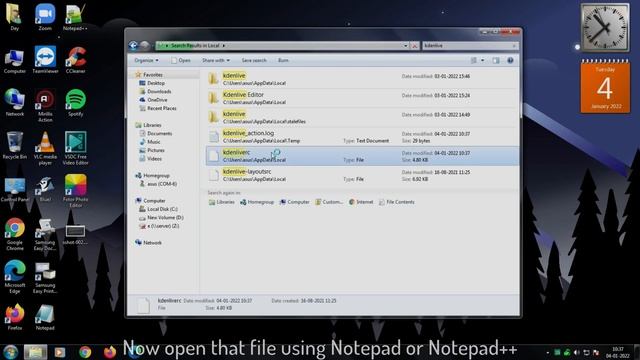Select the Google Chrome desktop icon
This screenshot has height=360, width=640.
pyautogui.click(x=15, y=234)
